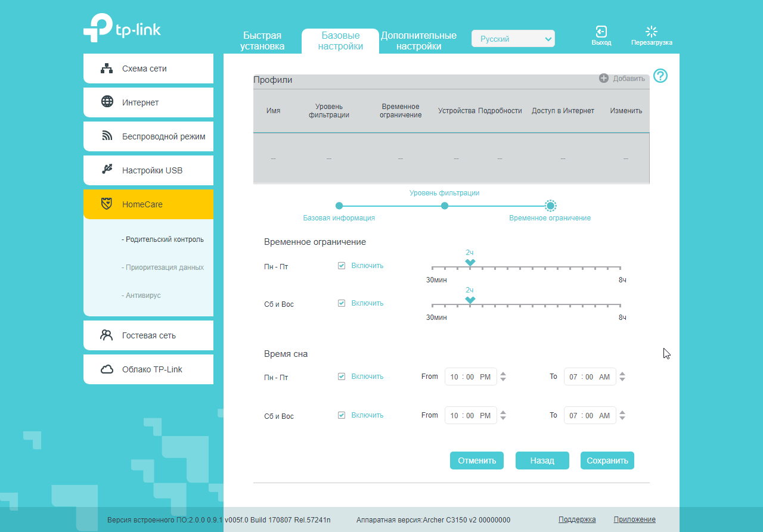Decrease Сб и Вос bedtime To time
The width and height of the screenshot is (763, 532).
point(622,418)
